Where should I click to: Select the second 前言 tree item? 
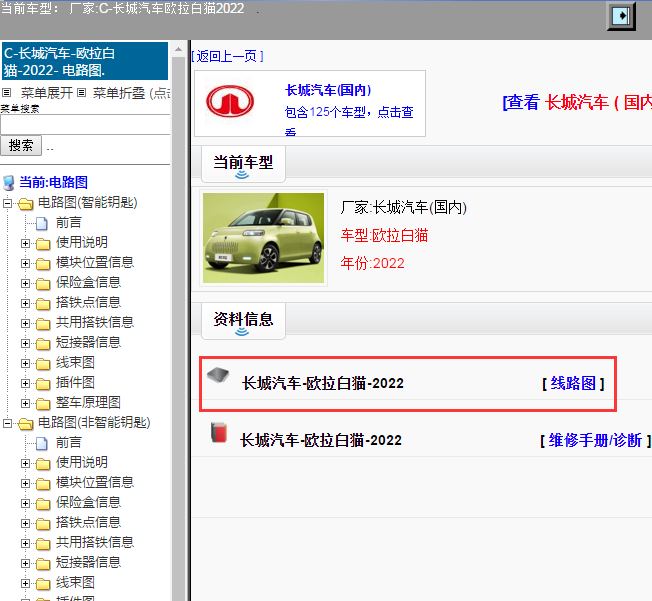pos(69,443)
